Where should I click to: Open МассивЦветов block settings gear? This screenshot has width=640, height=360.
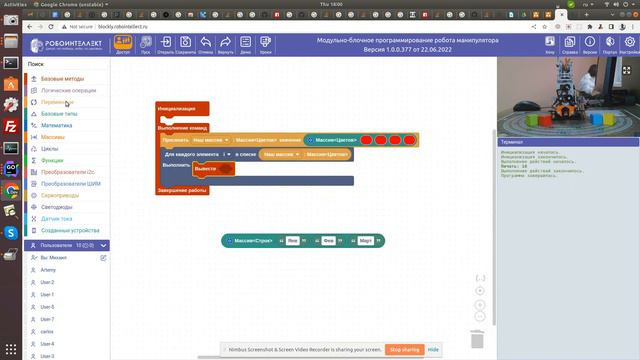click(x=310, y=140)
